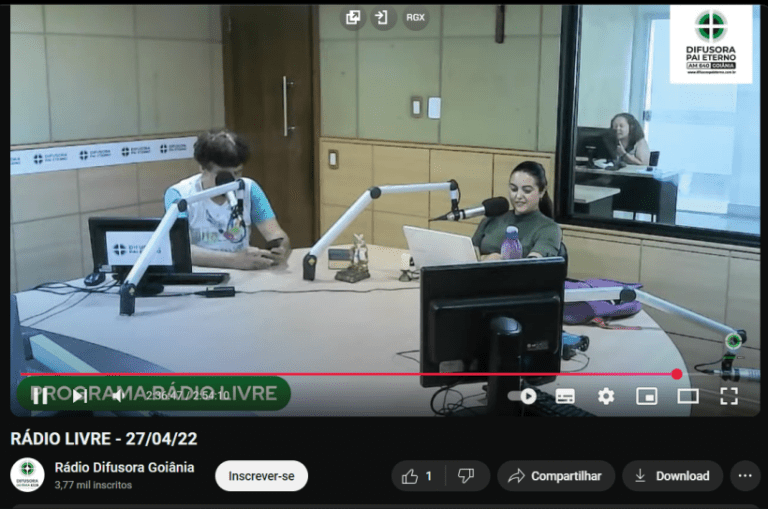Toggle the autoplay switch
Viewport: 768px width, 509px height.
click(523, 396)
